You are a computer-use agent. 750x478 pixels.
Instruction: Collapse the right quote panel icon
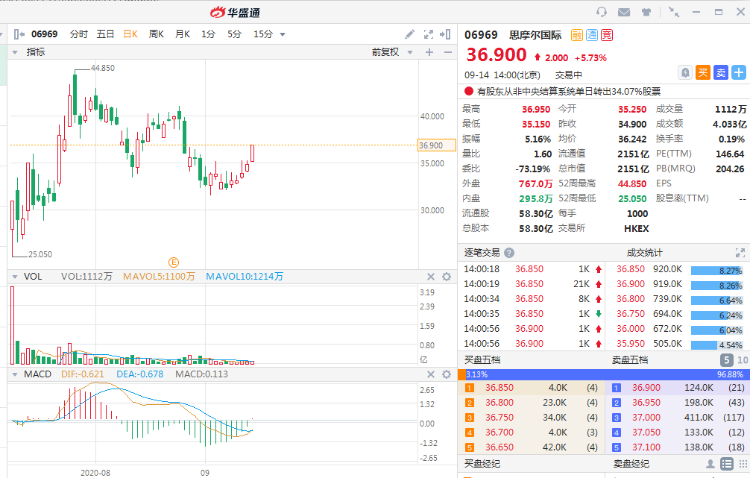(x=445, y=34)
